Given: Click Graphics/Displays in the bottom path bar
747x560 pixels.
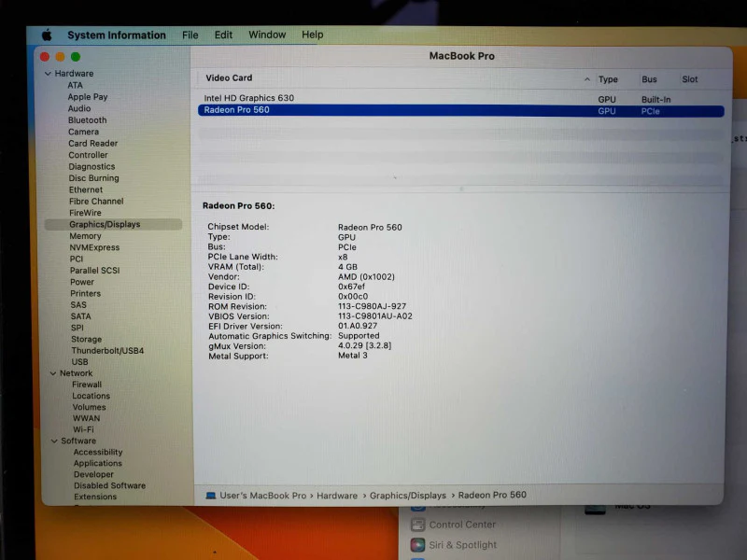Looking at the screenshot, I should (408, 496).
